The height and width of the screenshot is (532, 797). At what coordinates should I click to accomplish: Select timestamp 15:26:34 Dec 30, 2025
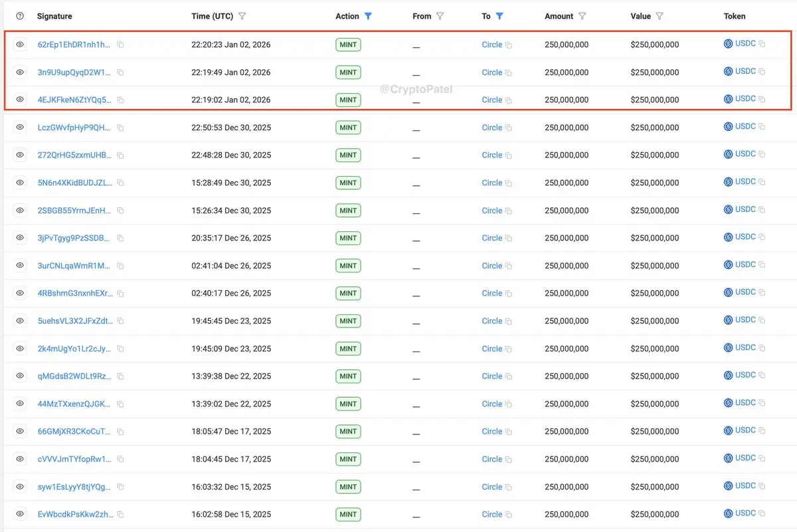(231, 211)
